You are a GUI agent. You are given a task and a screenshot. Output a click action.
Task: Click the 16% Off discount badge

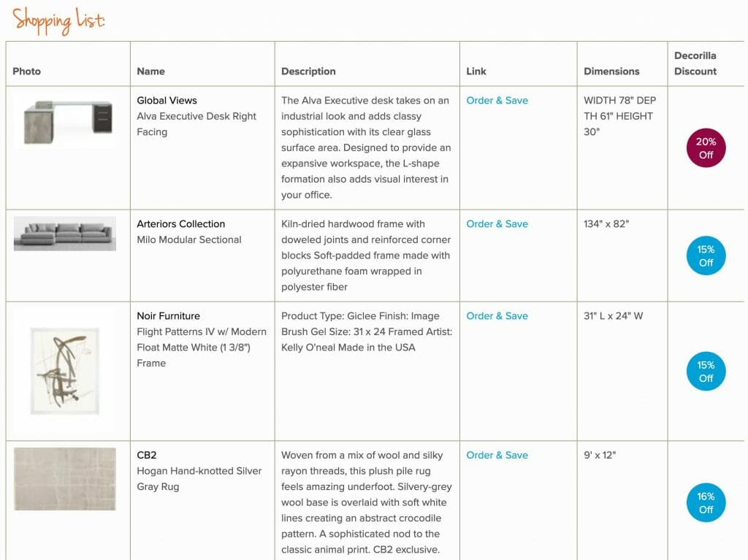[706, 502]
